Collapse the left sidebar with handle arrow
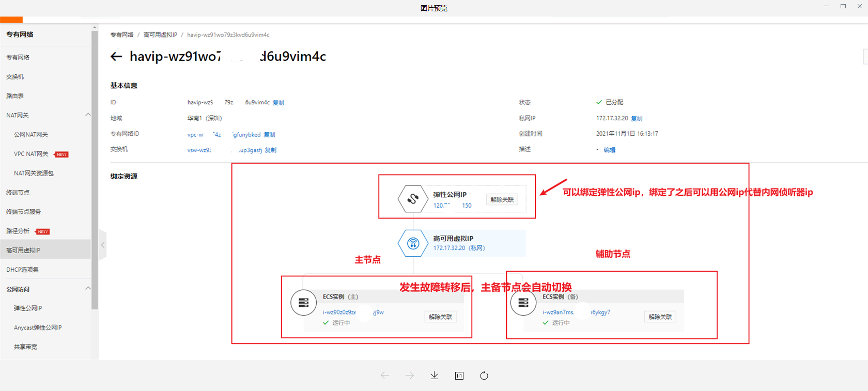Screen dimensions: 868x391 [x=103, y=245]
